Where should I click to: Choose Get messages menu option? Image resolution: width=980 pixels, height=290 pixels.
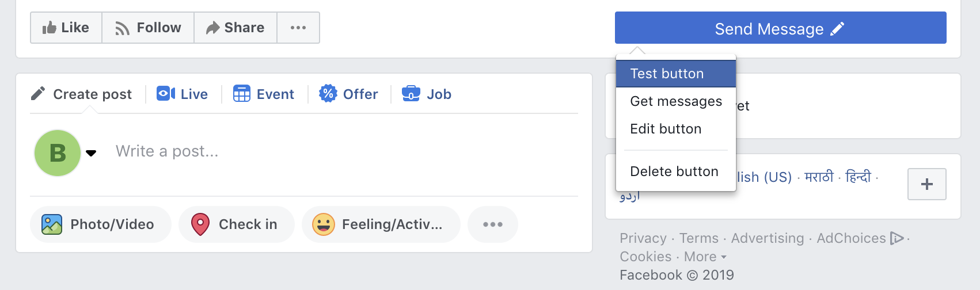(x=675, y=101)
